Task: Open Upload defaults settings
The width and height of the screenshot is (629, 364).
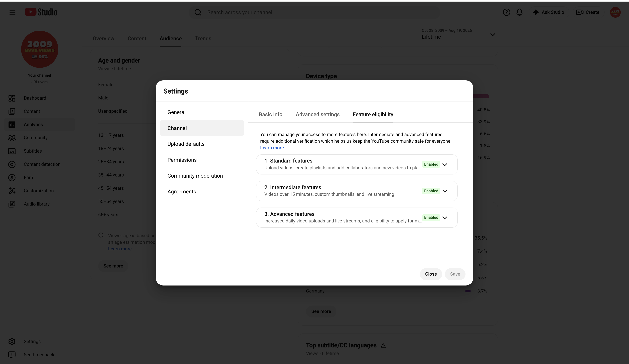Action: 202,144
